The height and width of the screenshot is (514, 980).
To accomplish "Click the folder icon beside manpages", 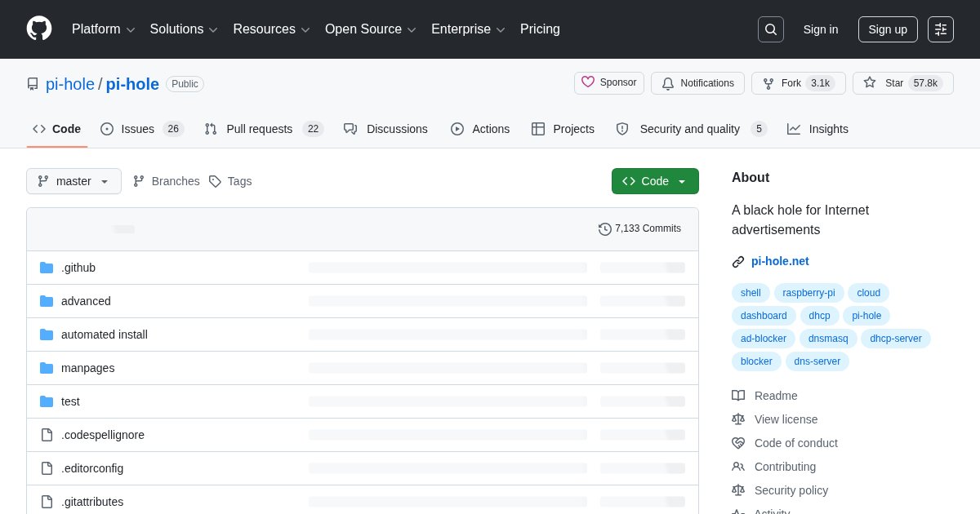I will tap(47, 368).
